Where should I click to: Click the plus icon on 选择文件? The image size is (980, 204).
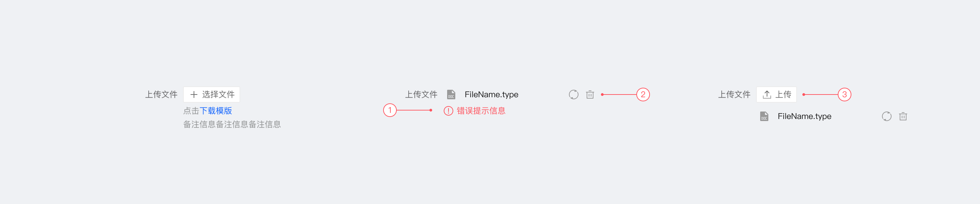click(194, 95)
